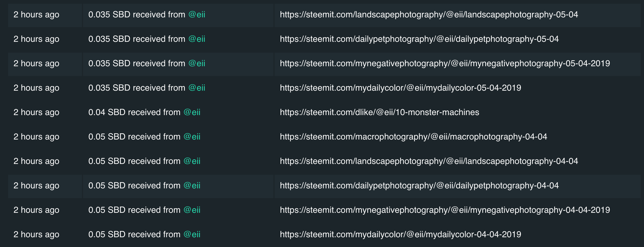Screen dimensions: 644x247
Task: Open @eii link in dailypetphotography-04-04 row
Action: [192, 186]
